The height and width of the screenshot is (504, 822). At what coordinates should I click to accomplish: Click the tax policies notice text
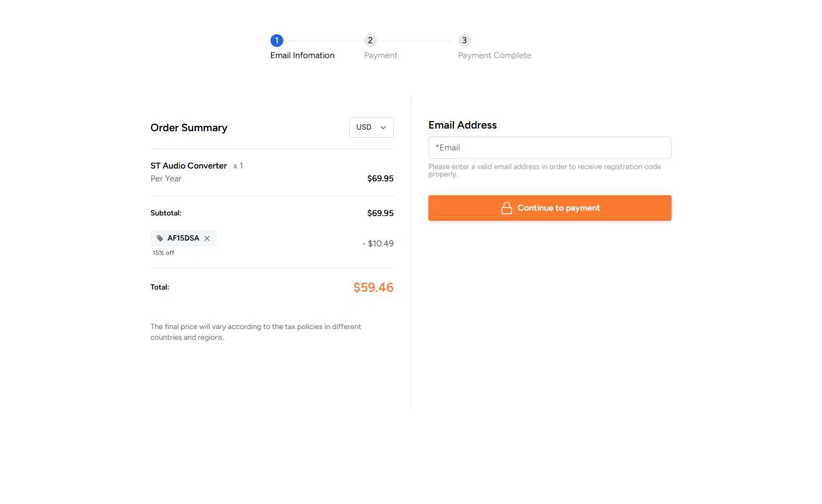point(256,332)
